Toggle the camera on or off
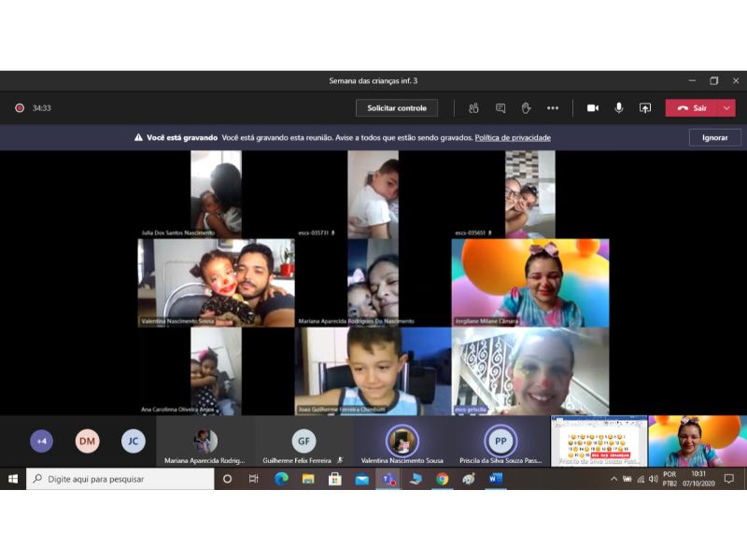Viewport: 747px width, 560px height. (x=592, y=108)
